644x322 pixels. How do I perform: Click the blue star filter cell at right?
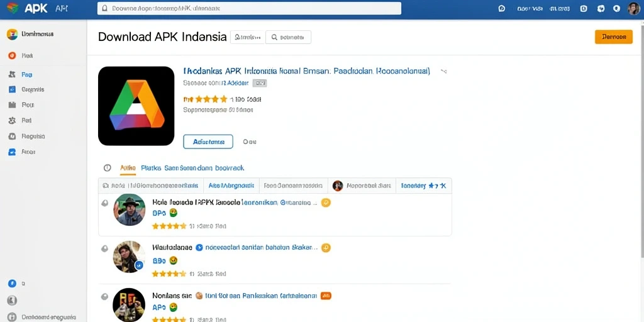tap(423, 186)
